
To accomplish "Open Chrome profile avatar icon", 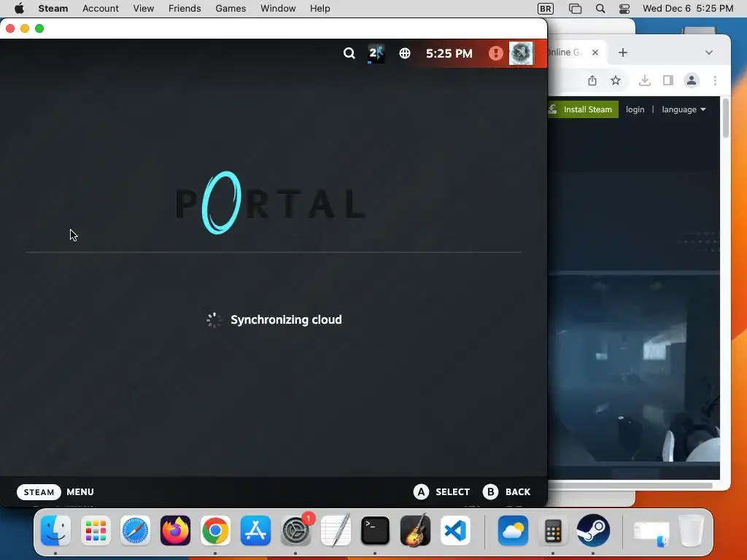I will click(x=692, y=80).
